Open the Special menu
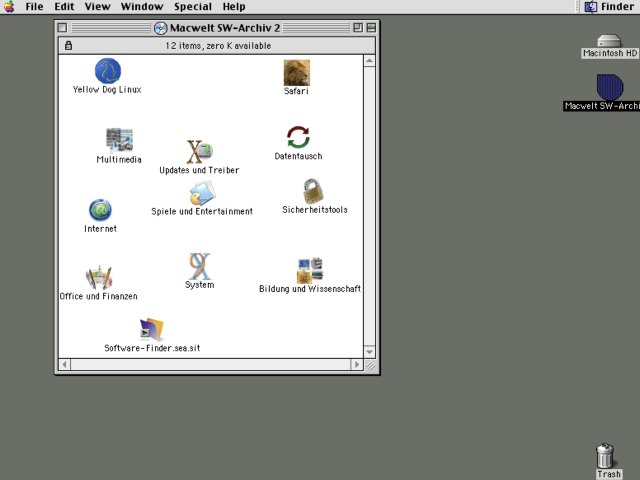The width and height of the screenshot is (640, 480). click(x=193, y=7)
